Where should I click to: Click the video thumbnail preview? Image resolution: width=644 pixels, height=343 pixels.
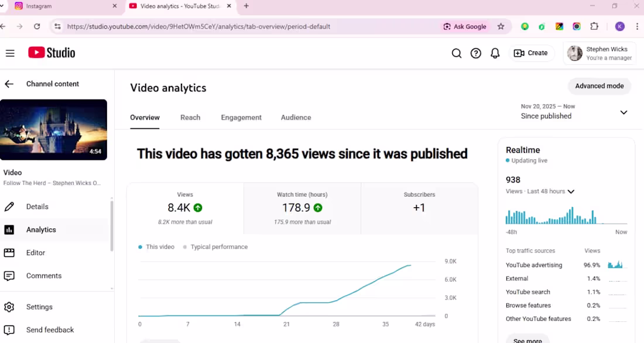coord(53,129)
